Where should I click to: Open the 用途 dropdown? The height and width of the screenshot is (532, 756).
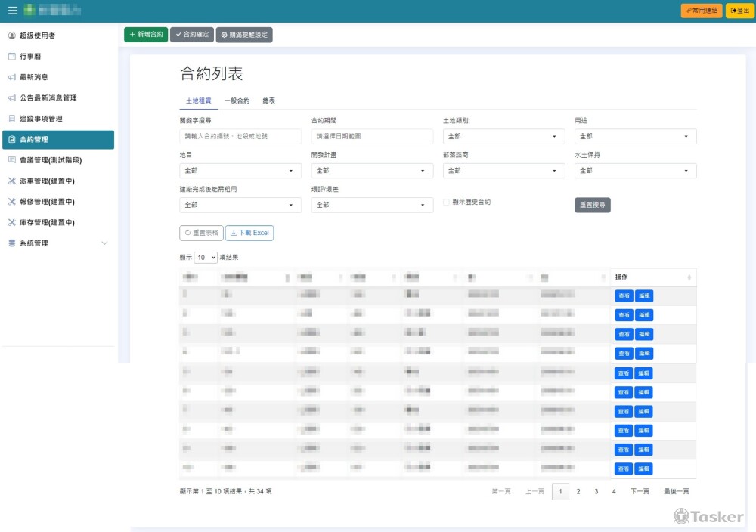click(x=635, y=137)
